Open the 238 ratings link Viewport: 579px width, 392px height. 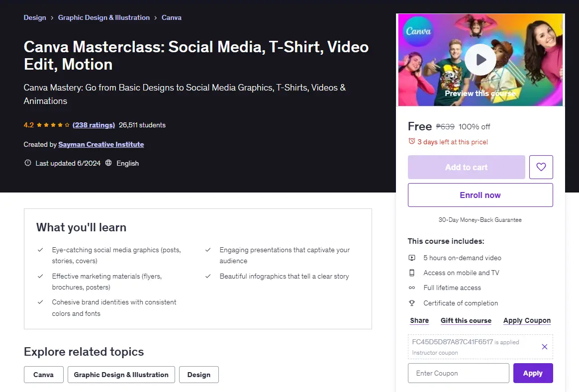click(94, 125)
